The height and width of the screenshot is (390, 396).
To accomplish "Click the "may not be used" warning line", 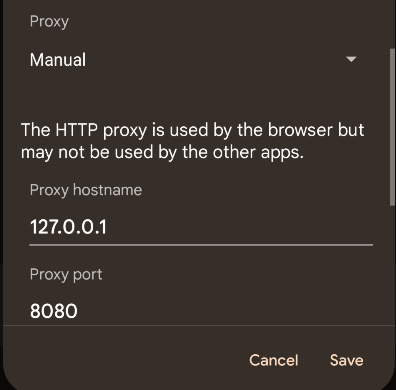I will pyautogui.click(x=162, y=153).
